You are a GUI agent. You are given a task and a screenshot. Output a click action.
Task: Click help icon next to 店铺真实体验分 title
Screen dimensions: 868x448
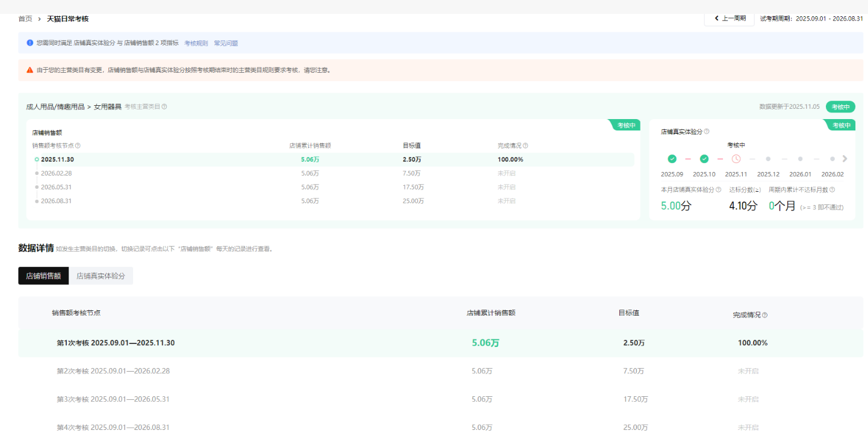click(x=707, y=132)
